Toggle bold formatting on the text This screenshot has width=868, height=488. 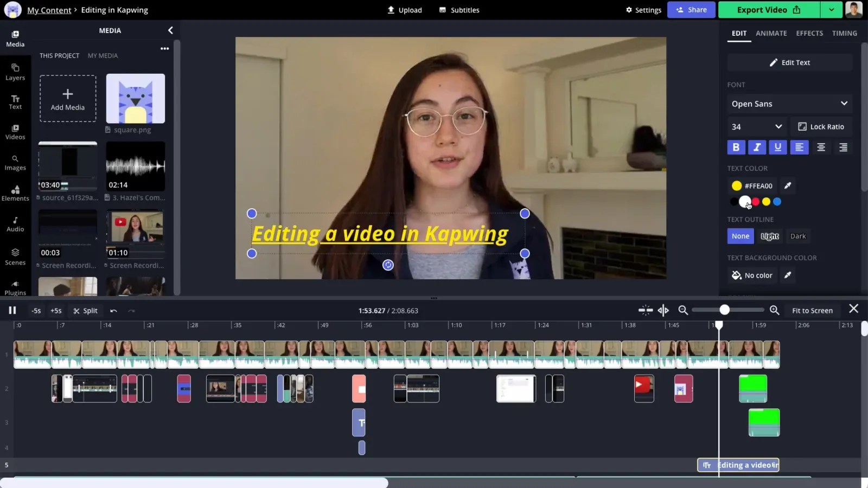(736, 147)
